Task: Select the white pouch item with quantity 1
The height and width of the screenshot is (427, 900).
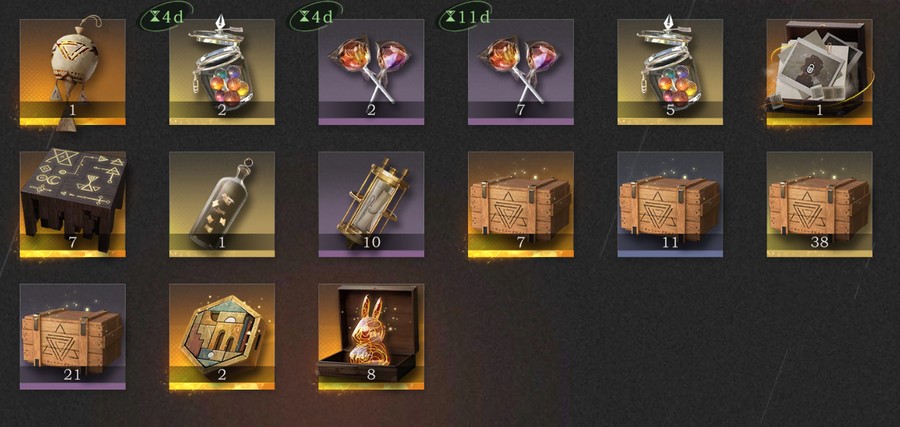Action: [73, 72]
